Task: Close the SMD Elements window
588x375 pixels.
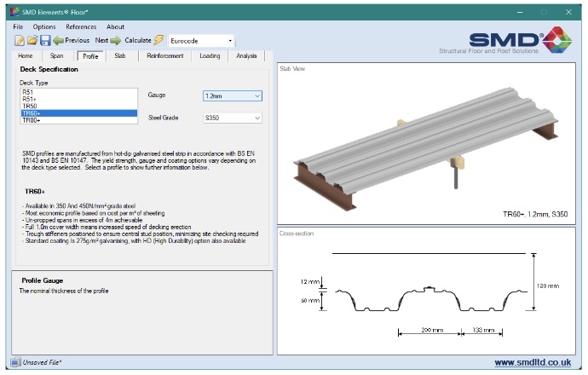Action: point(568,12)
